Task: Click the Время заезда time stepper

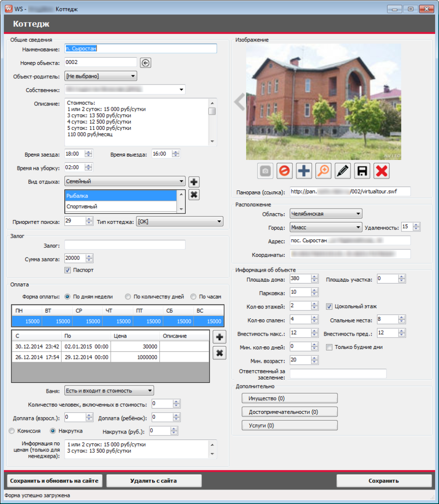Action: click(x=89, y=154)
